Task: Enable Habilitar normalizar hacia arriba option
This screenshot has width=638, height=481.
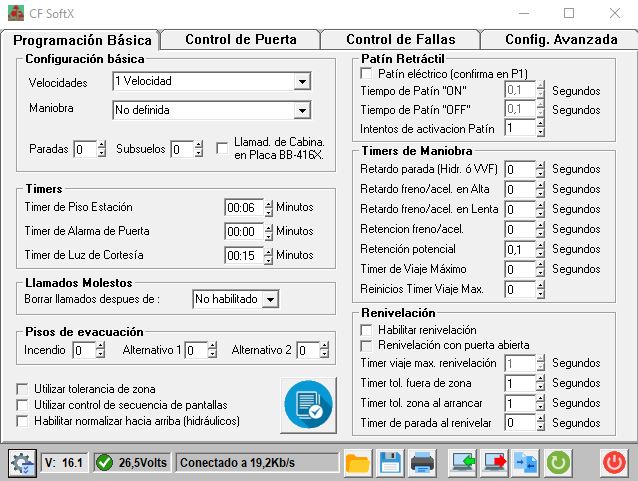Action: pyautogui.click(x=22, y=421)
